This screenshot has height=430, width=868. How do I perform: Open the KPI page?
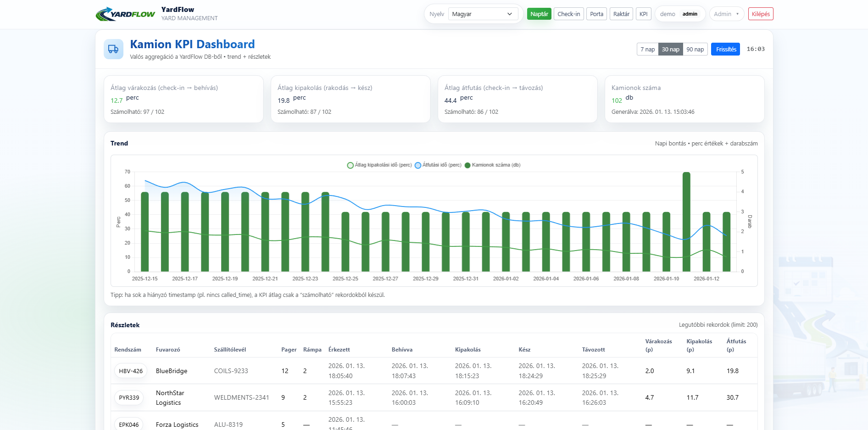pos(643,14)
